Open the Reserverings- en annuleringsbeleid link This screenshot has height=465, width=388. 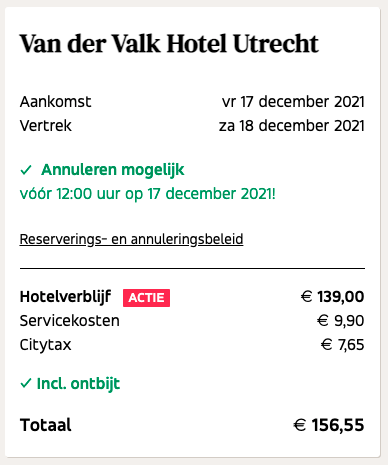(x=131, y=239)
